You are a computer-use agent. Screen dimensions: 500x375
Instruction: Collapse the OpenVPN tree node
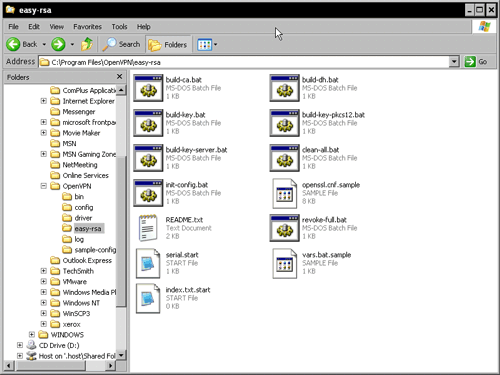(x=43, y=186)
